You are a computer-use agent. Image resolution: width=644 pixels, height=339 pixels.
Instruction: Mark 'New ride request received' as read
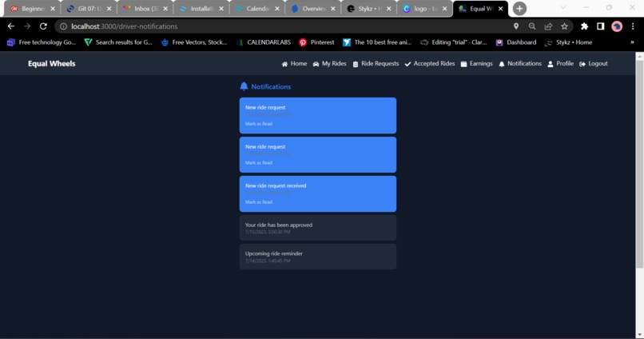tap(259, 202)
